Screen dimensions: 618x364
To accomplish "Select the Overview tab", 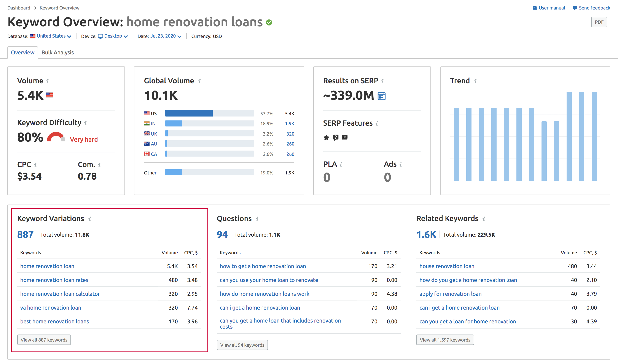I will (x=22, y=52).
